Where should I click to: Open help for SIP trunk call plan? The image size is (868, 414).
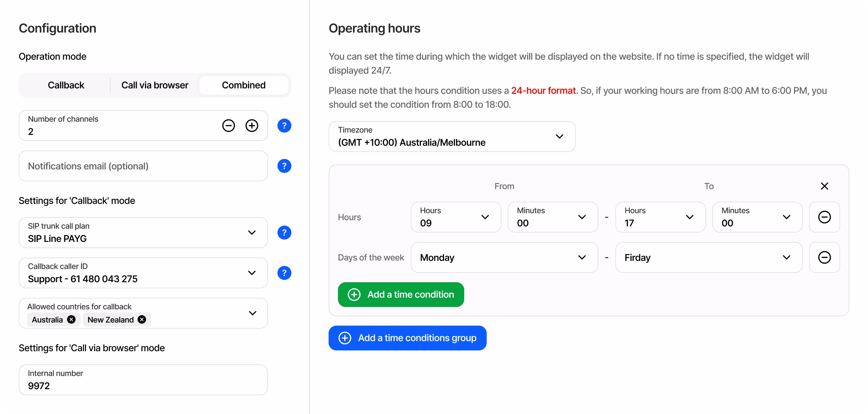(x=284, y=233)
